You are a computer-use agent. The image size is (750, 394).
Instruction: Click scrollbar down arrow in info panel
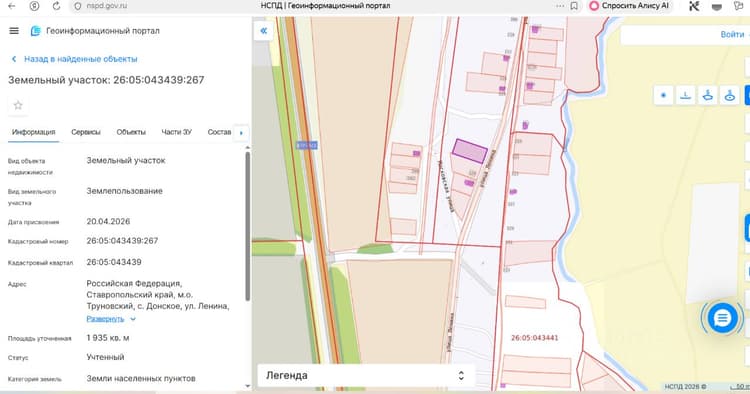247,385
